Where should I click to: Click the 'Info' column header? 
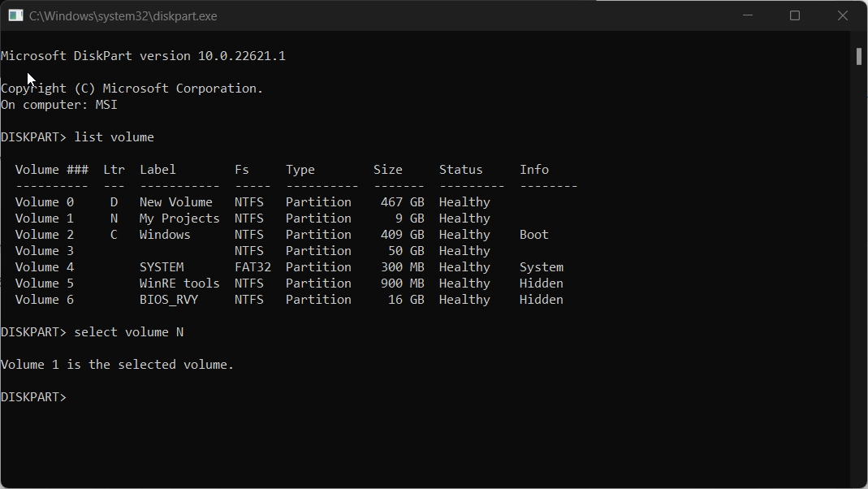point(534,170)
